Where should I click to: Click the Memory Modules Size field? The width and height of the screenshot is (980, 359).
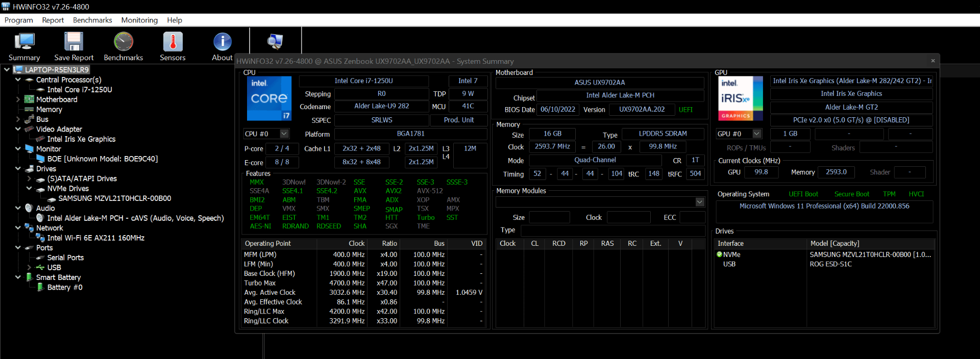pos(549,217)
